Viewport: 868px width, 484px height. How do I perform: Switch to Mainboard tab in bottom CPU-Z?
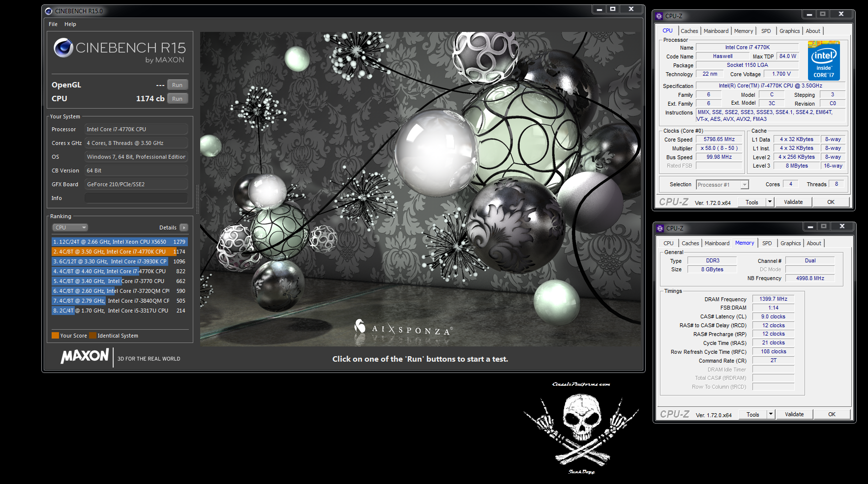point(717,243)
